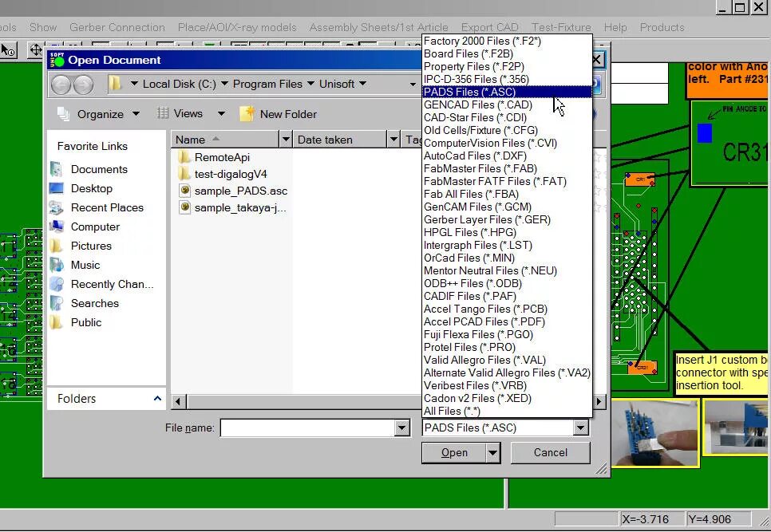Collapse the file type combo box
771x532 pixels.
click(x=581, y=428)
